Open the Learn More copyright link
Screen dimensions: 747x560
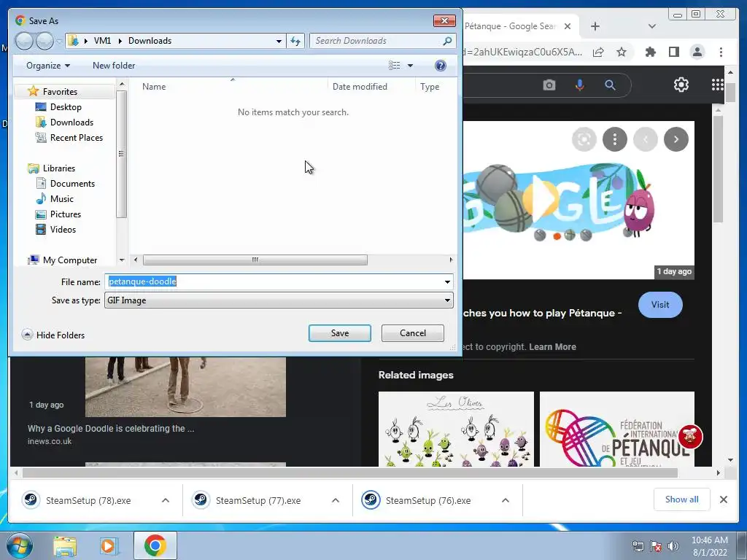pos(552,346)
